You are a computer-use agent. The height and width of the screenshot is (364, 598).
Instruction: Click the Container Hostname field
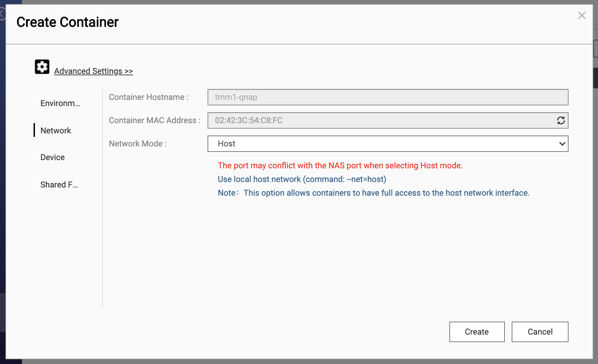click(387, 97)
